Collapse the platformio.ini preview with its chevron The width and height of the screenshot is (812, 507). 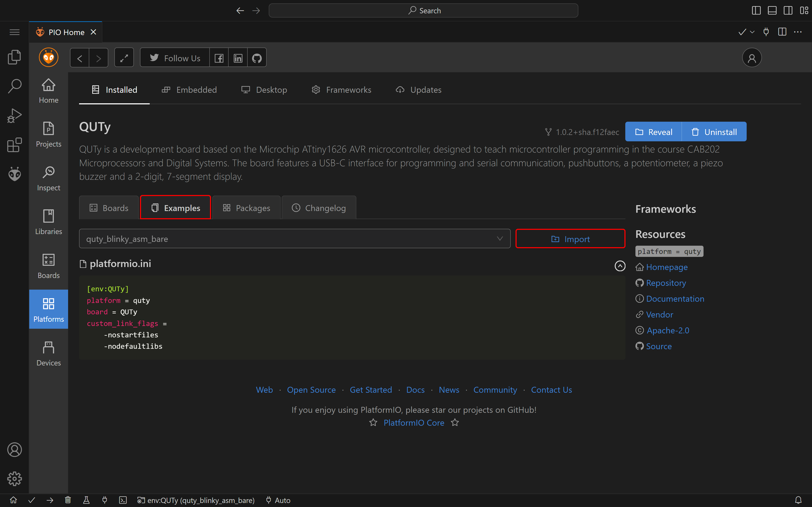tap(620, 266)
